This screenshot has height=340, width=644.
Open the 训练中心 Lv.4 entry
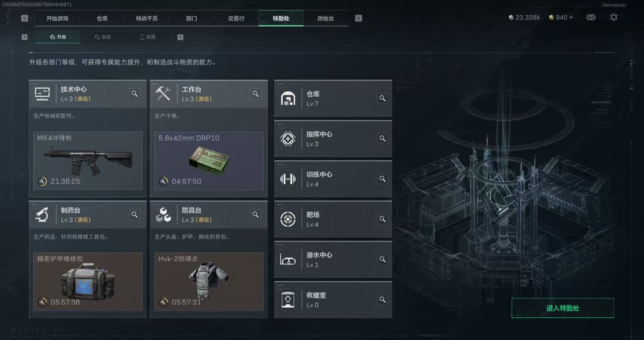tap(333, 179)
